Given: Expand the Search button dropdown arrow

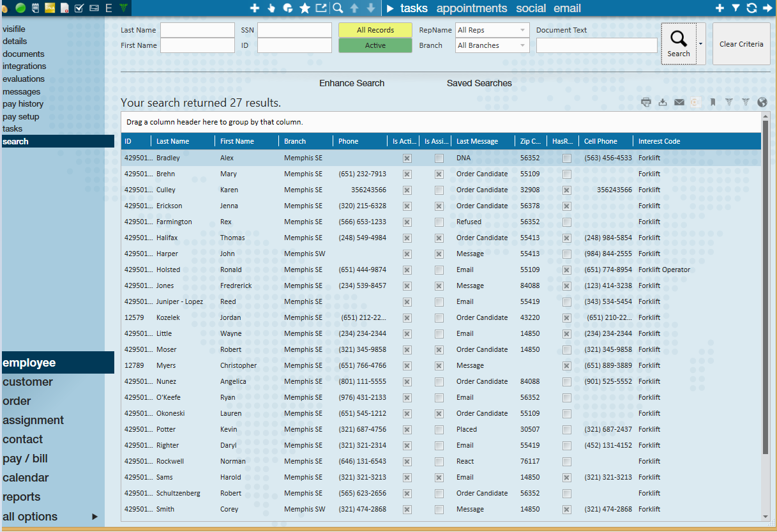Looking at the screenshot, I should 701,44.
